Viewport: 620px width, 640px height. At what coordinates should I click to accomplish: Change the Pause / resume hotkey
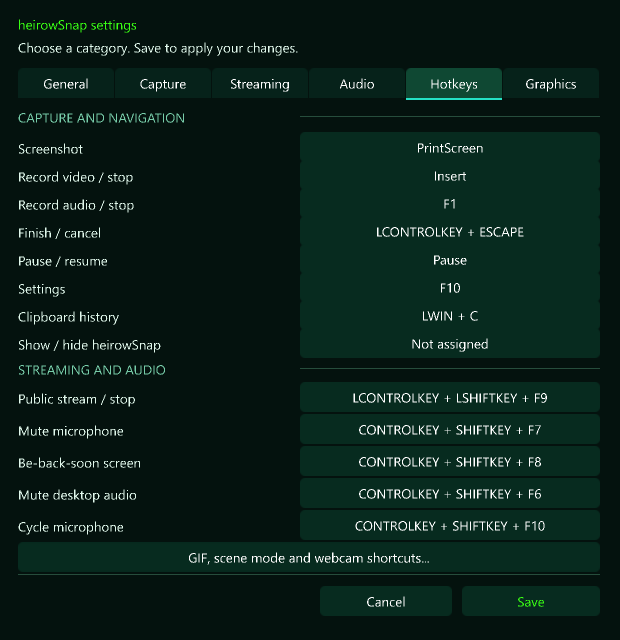point(450,260)
